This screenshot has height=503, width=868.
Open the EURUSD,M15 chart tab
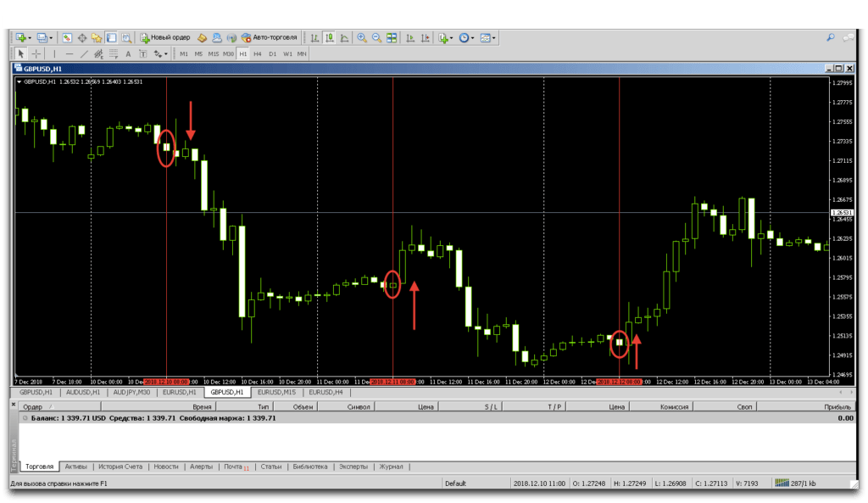click(x=276, y=393)
